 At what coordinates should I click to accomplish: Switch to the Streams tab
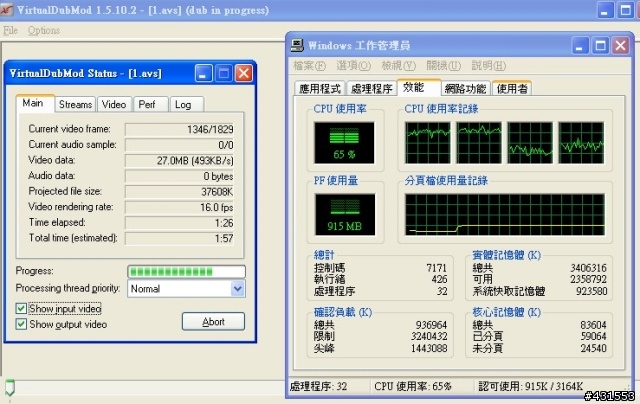(76, 104)
